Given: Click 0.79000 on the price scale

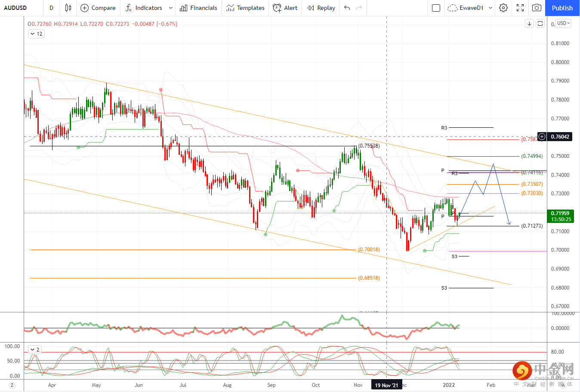Looking at the screenshot, I should tap(560, 81).
